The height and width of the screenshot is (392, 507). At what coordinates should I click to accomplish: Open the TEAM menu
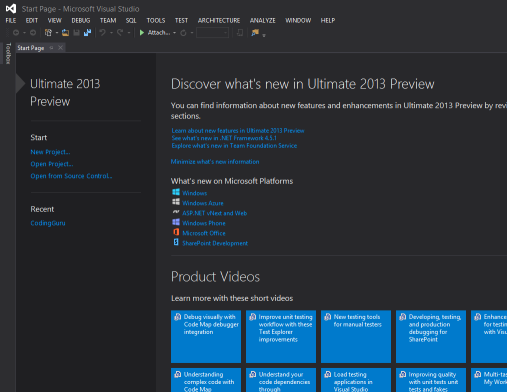(108, 21)
